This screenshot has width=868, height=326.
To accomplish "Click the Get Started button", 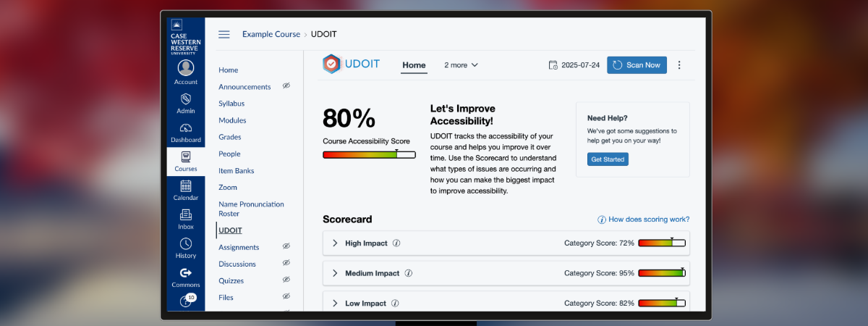I will [608, 159].
